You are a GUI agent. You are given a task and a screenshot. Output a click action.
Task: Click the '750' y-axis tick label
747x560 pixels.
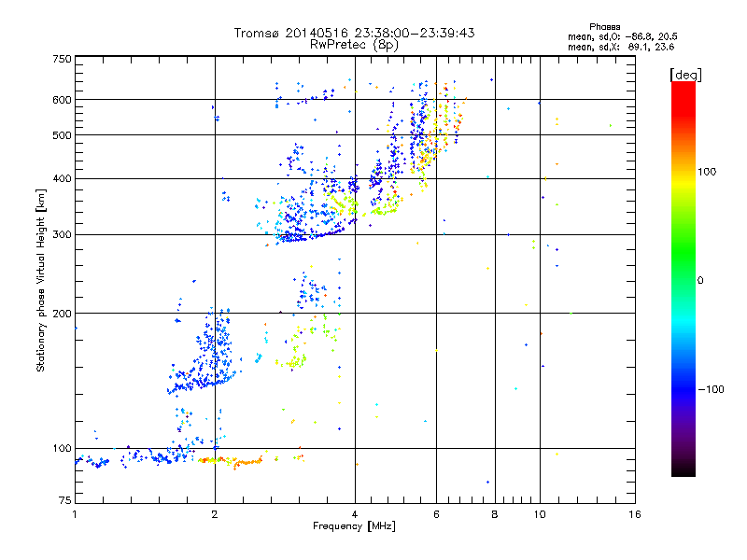[62, 59]
